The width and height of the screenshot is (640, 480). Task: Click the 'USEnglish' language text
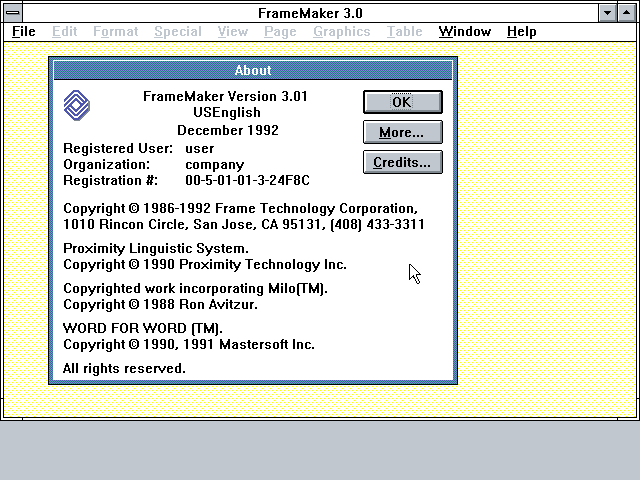pos(227,113)
